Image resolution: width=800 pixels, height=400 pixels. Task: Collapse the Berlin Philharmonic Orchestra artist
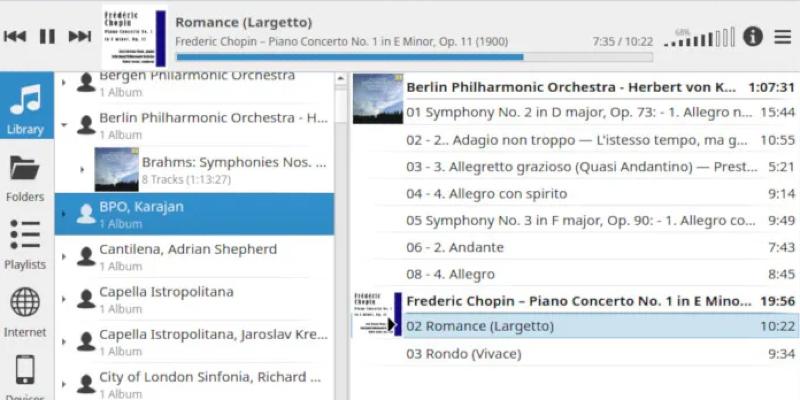63,125
